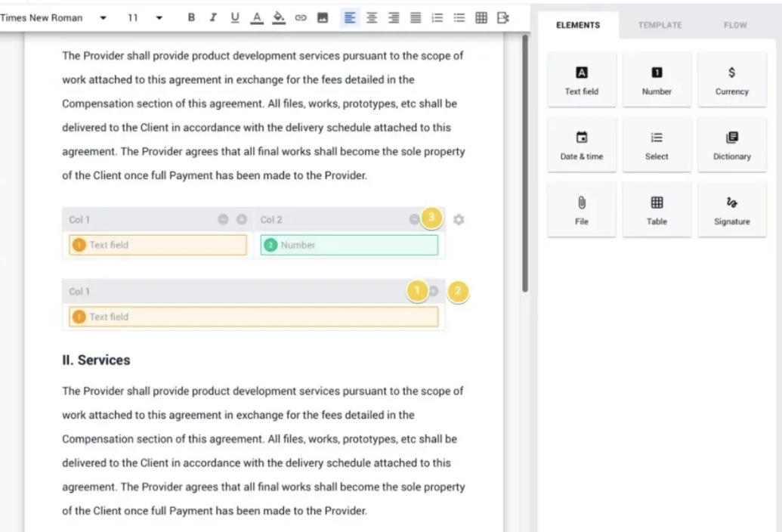Expand the font size dropdown showing 11
Viewport: 782px width, 532px height.
145,17
